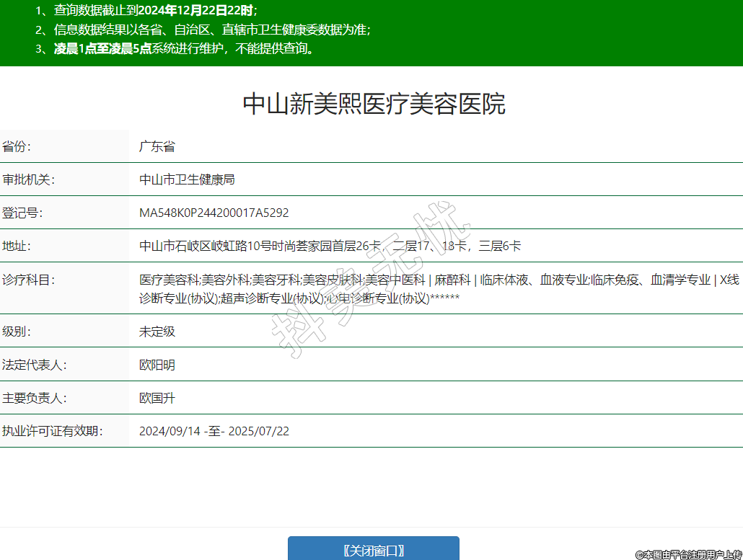Viewport: 743px width, 560px height.
Task: Click the 执业许可证有效期 field label
Action: 52,431
